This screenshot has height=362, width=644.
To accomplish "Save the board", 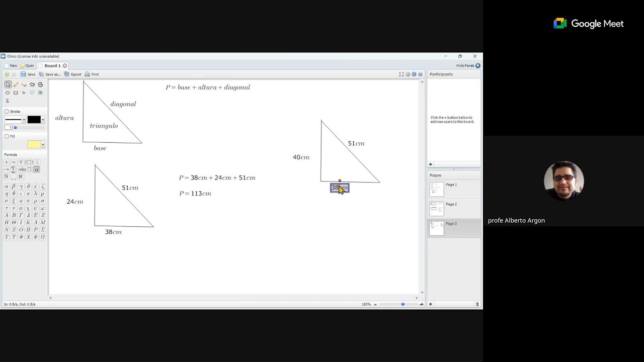I will point(28,74).
